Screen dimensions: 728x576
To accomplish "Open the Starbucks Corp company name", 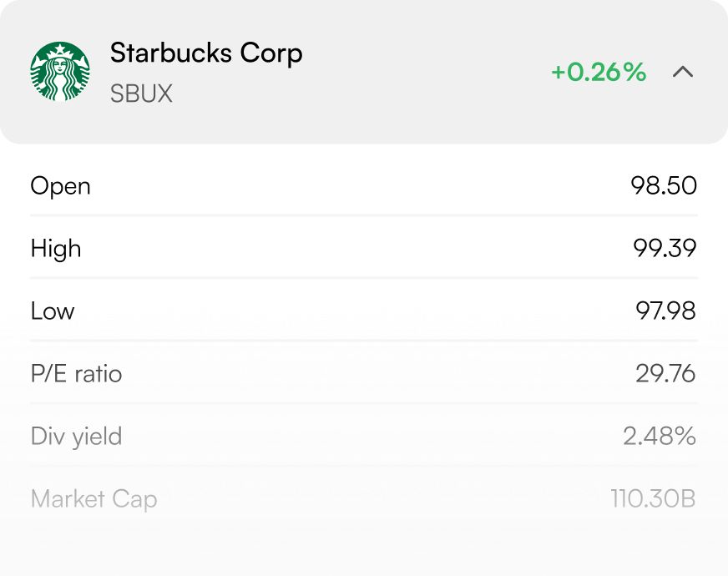I will [x=206, y=53].
